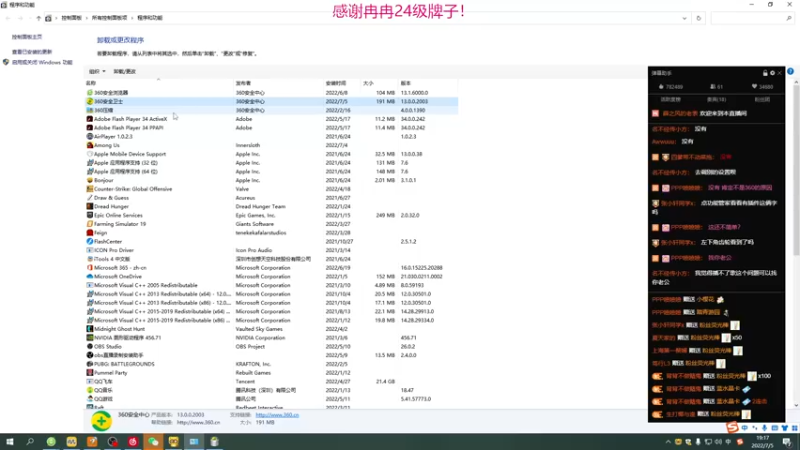Click the QQ音乐 program icon
This screenshot has height=450, width=800.
click(x=90, y=390)
